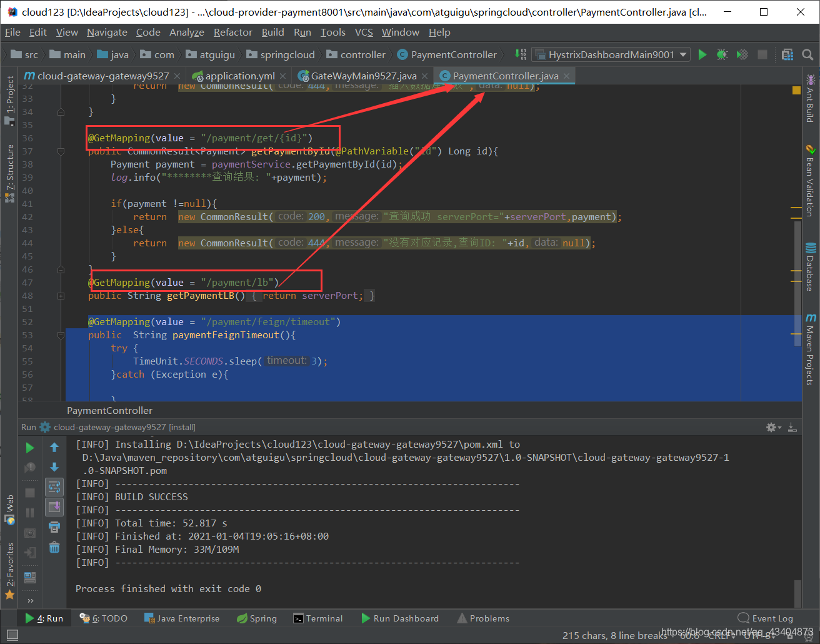820x644 pixels.
Task: Click the Restore Layout icon in Run panel
Action: tap(30, 577)
